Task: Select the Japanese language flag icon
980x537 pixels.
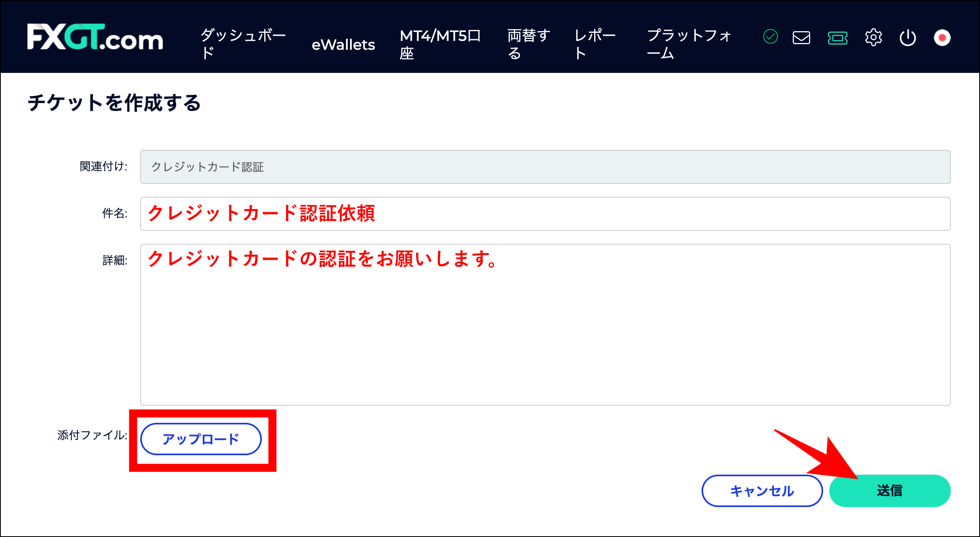Action: [942, 37]
